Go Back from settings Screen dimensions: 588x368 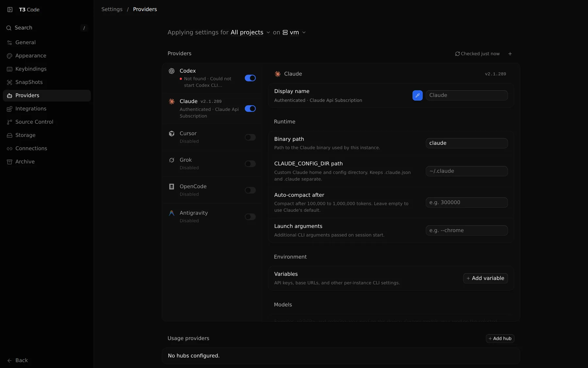[18, 360]
